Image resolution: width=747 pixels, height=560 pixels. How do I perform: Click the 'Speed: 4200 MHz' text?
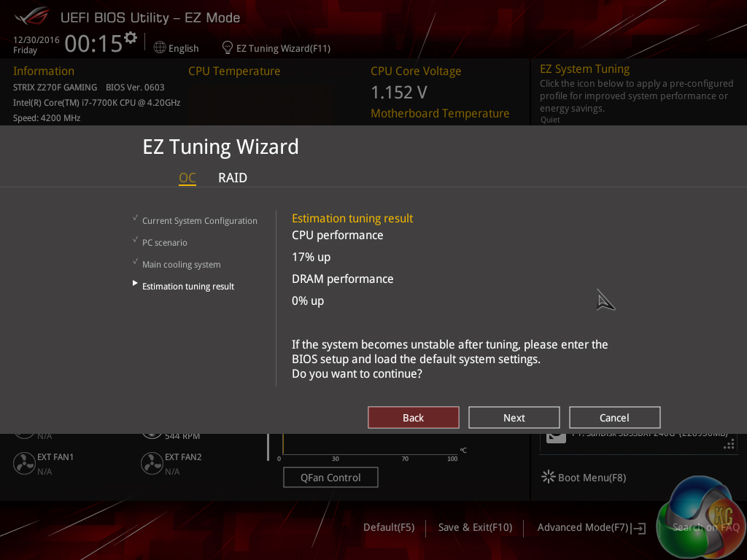point(47,117)
